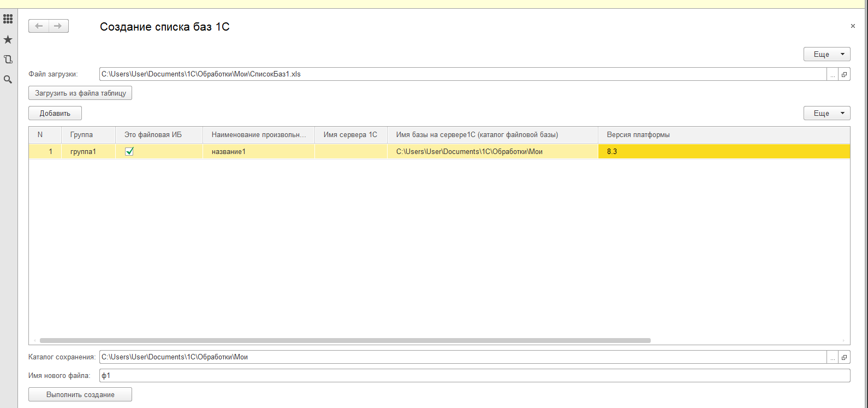Click Загрузить из файла таблицу button
Image resolution: width=868 pixels, height=408 pixels.
click(x=80, y=93)
